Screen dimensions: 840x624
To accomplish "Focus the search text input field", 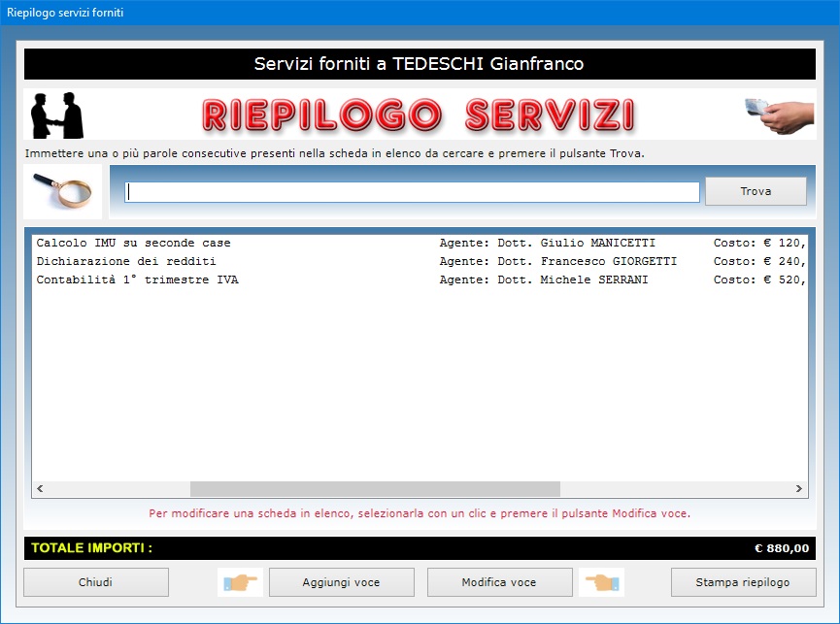I will [x=412, y=192].
